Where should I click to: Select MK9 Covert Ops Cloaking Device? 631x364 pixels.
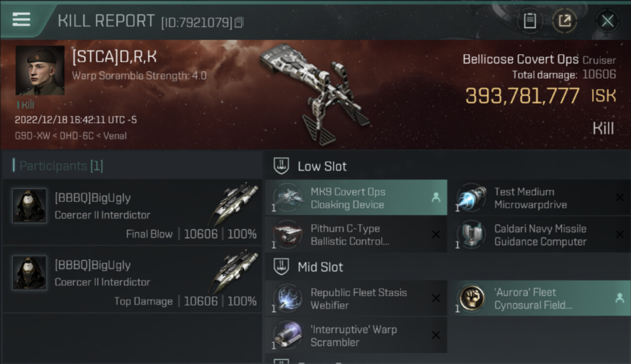click(x=356, y=198)
